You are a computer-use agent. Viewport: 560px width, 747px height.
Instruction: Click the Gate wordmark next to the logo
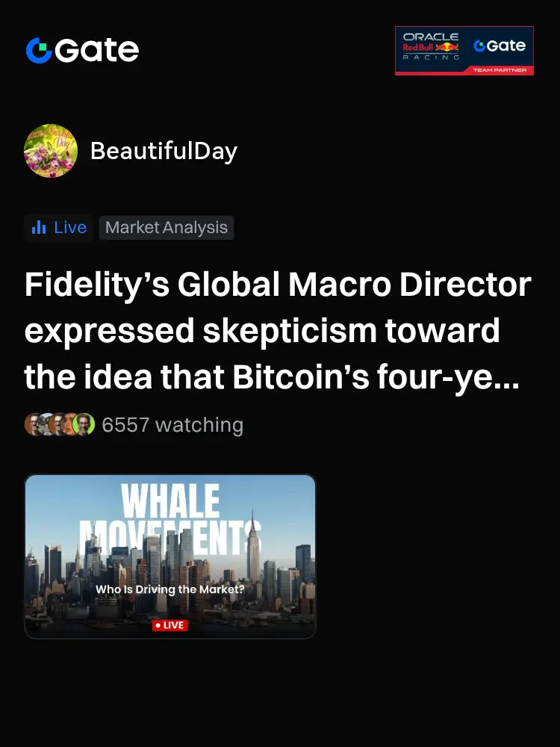point(96,50)
